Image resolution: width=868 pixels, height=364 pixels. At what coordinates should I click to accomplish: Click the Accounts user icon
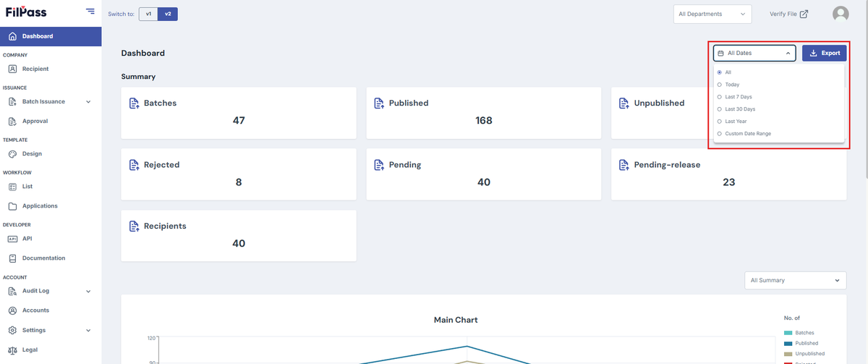coord(12,310)
